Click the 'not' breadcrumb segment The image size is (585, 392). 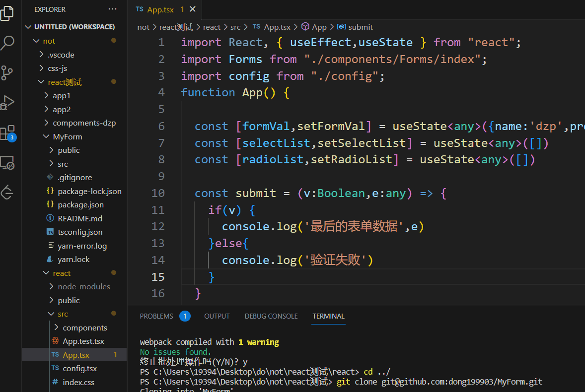click(x=143, y=27)
